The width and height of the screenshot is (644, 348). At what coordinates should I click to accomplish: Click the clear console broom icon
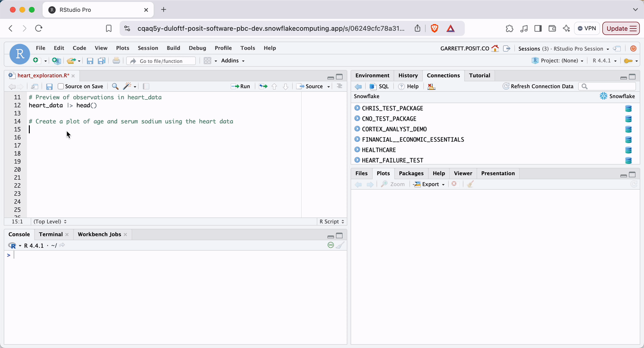pos(340,245)
